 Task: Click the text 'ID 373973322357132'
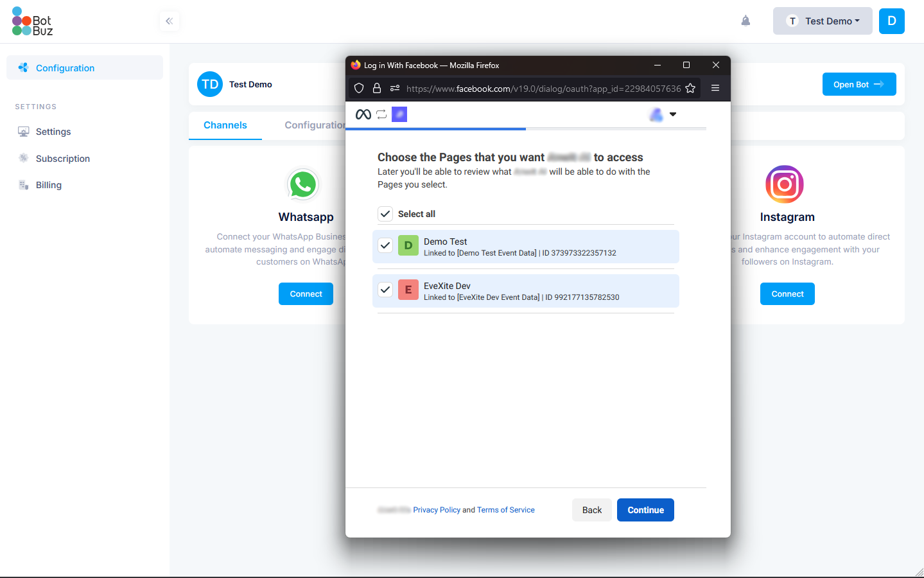pos(579,253)
